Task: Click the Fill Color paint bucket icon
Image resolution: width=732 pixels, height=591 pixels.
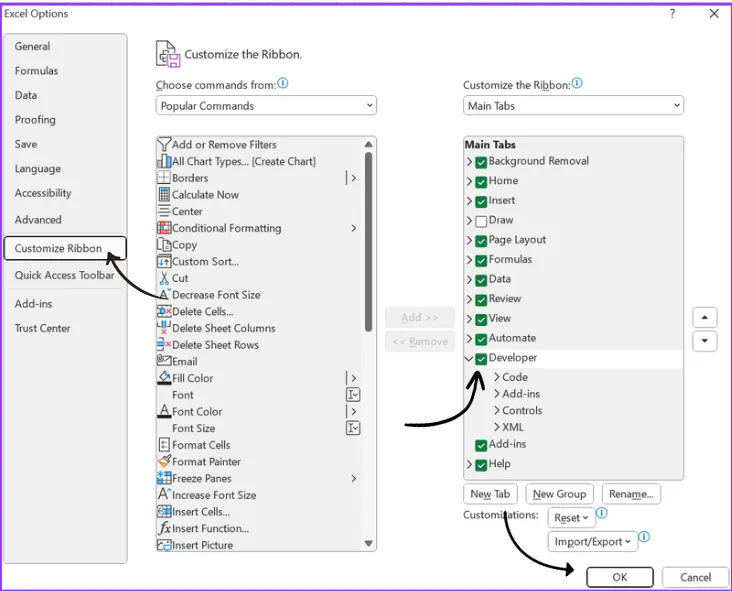Action: click(x=164, y=378)
